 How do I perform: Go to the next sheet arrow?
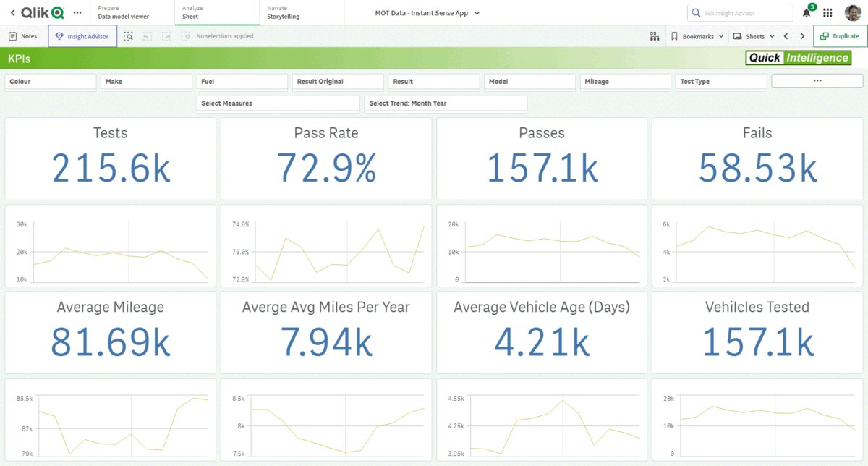(x=802, y=36)
